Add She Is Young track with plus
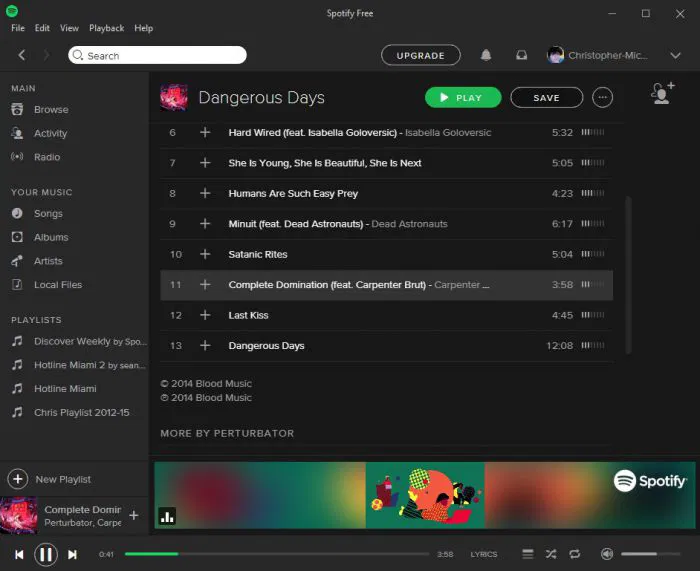The height and width of the screenshot is (571, 700). [x=205, y=163]
